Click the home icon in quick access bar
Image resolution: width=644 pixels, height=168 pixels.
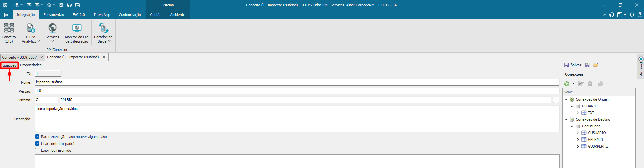[x=49, y=5]
